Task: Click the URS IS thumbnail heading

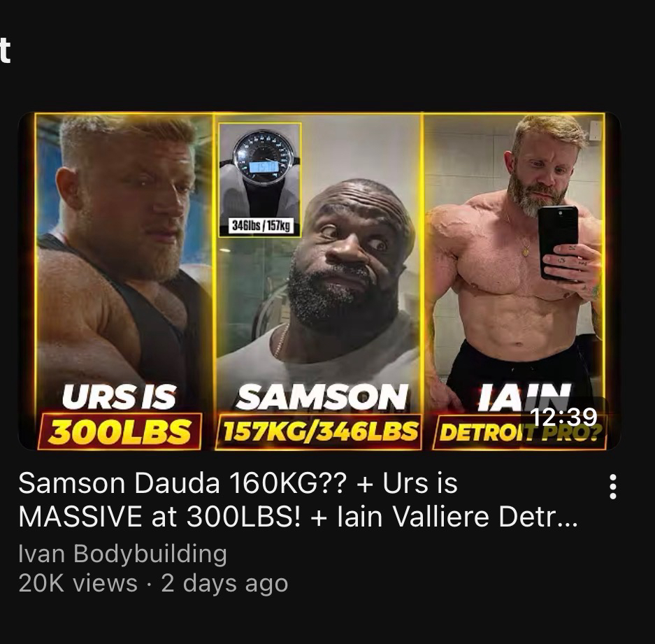Action: 120,396
